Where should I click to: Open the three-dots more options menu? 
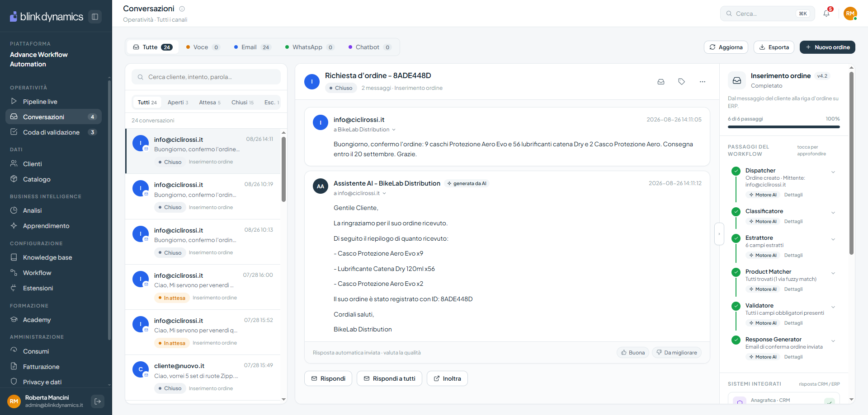[x=703, y=82]
